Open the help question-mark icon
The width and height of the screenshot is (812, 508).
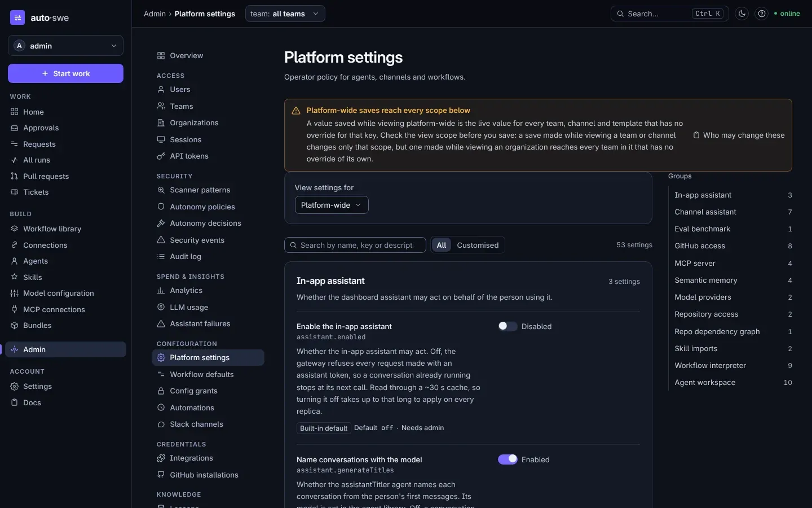point(762,14)
